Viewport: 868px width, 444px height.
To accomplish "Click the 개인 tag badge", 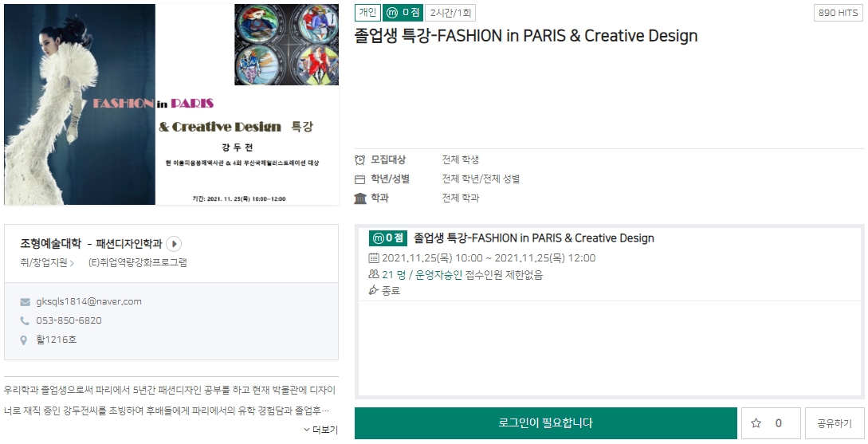I will tap(367, 12).
